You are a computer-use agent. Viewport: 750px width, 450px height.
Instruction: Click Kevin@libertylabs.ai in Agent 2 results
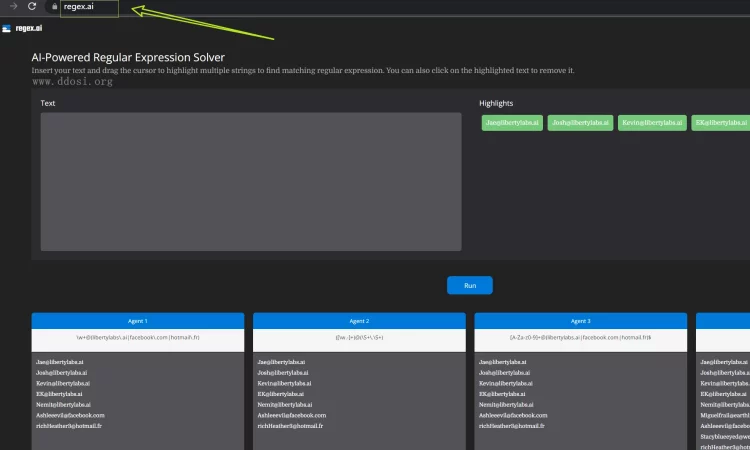pos(285,384)
